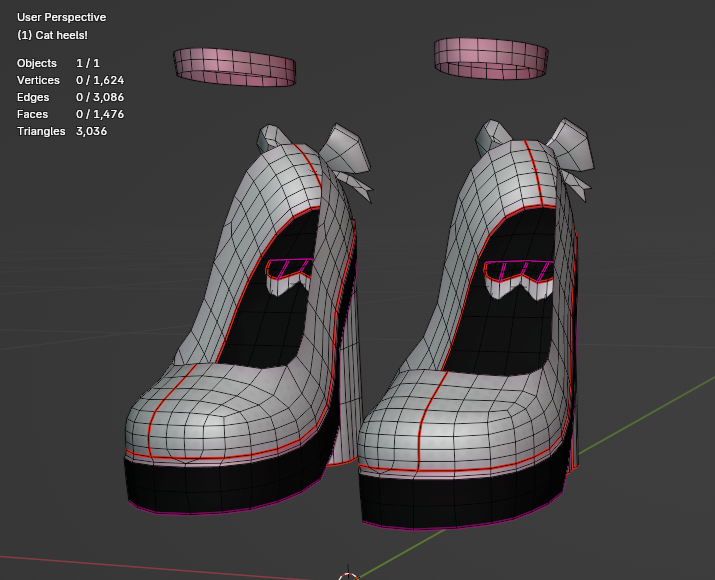715x580 pixels.
Task: Click the left pink ankle ring
Action: point(235,67)
